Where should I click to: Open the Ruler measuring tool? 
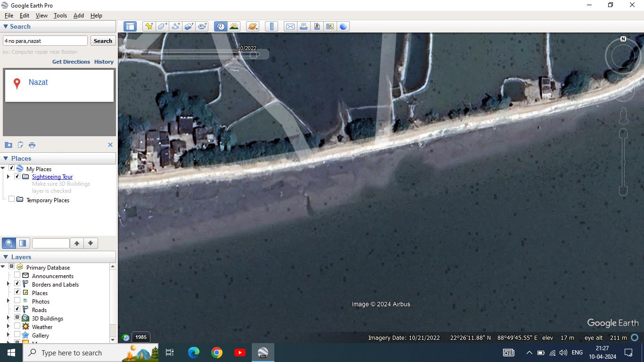click(272, 26)
